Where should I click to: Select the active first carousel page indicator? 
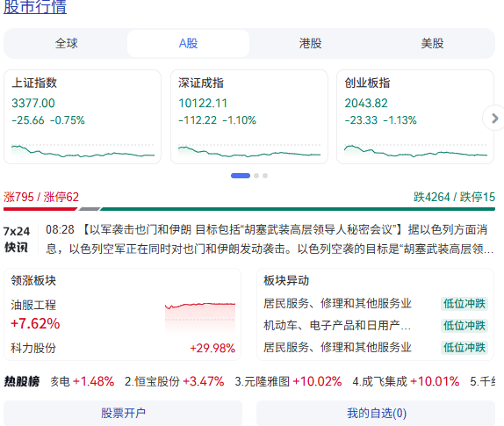coord(241,176)
